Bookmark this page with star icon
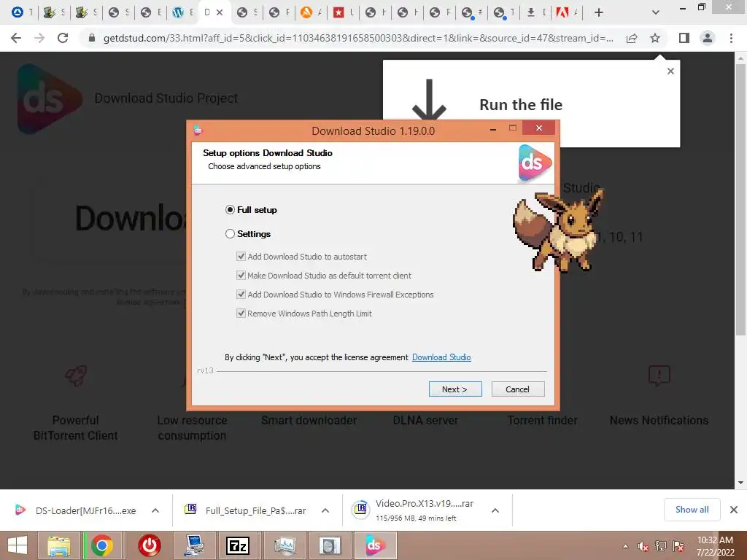747x560 pixels. pyautogui.click(x=655, y=38)
